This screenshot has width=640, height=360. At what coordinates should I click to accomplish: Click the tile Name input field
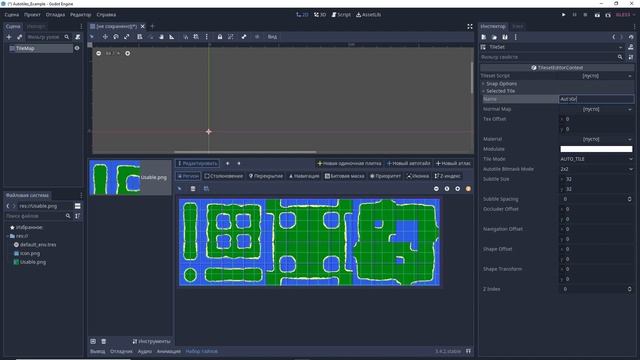pos(596,99)
